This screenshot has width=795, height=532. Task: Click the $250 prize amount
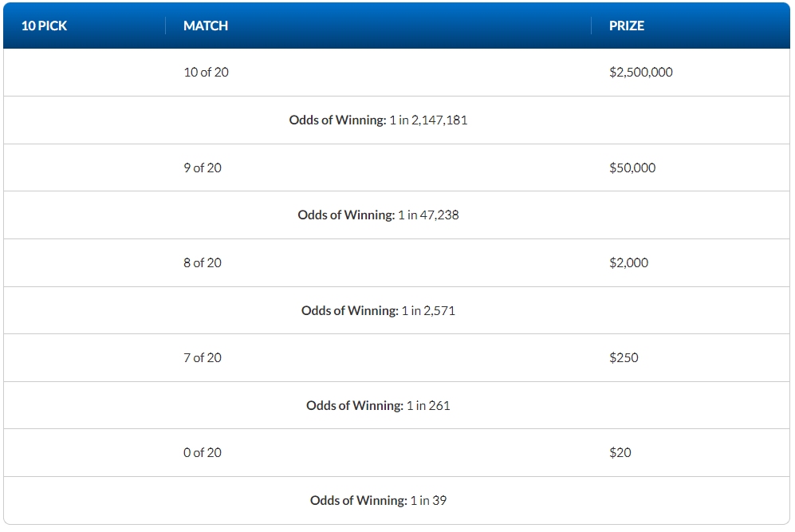click(x=624, y=357)
